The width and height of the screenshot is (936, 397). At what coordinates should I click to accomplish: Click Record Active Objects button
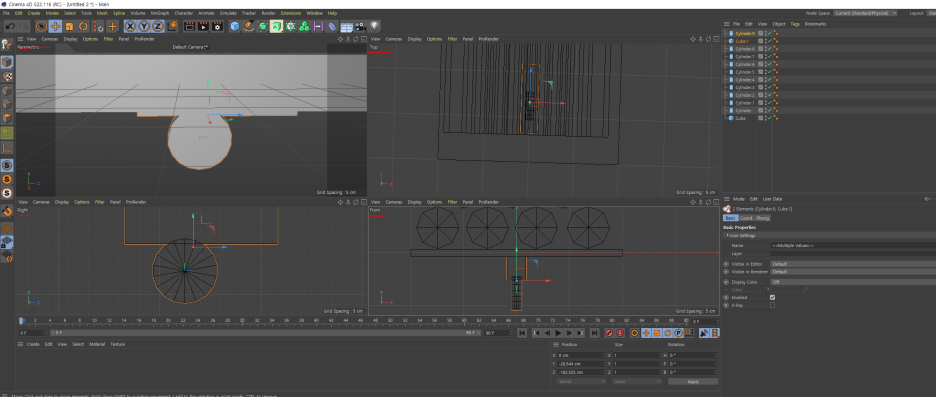[x=609, y=333]
